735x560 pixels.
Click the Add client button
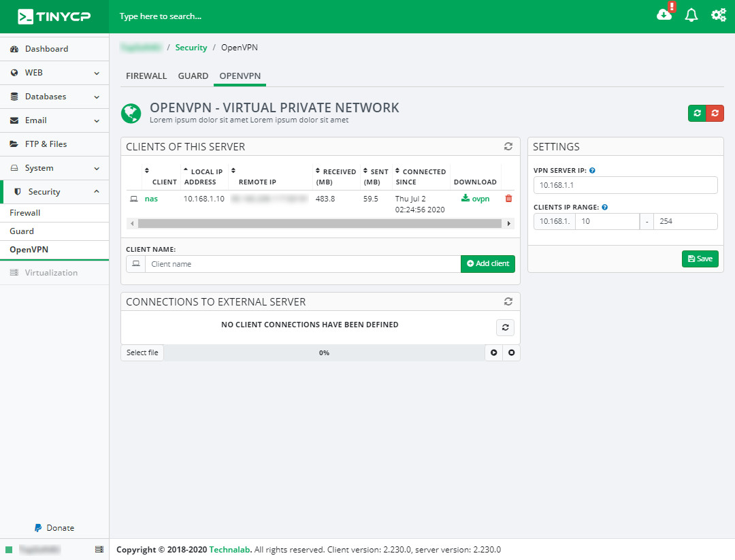(488, 264)
